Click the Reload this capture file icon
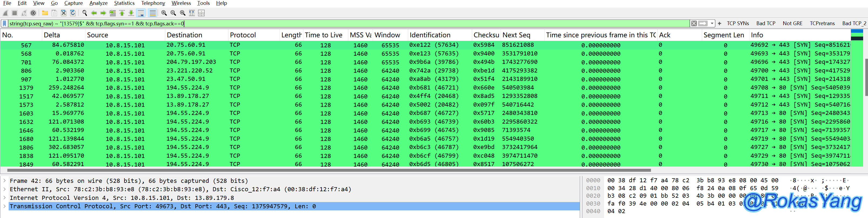The image size is (868, 218). click(x=73, y=13)
